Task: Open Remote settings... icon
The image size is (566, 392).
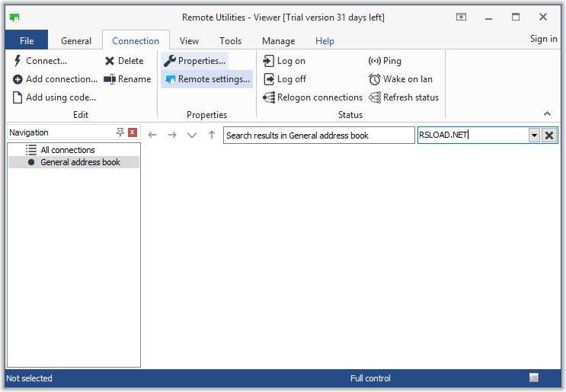Action: (170, 79)
